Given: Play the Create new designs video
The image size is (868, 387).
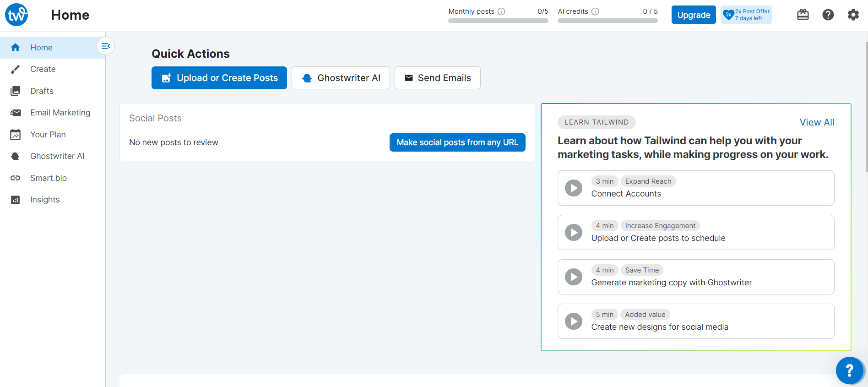Looking at the screenshot, I should click(574, 321).
